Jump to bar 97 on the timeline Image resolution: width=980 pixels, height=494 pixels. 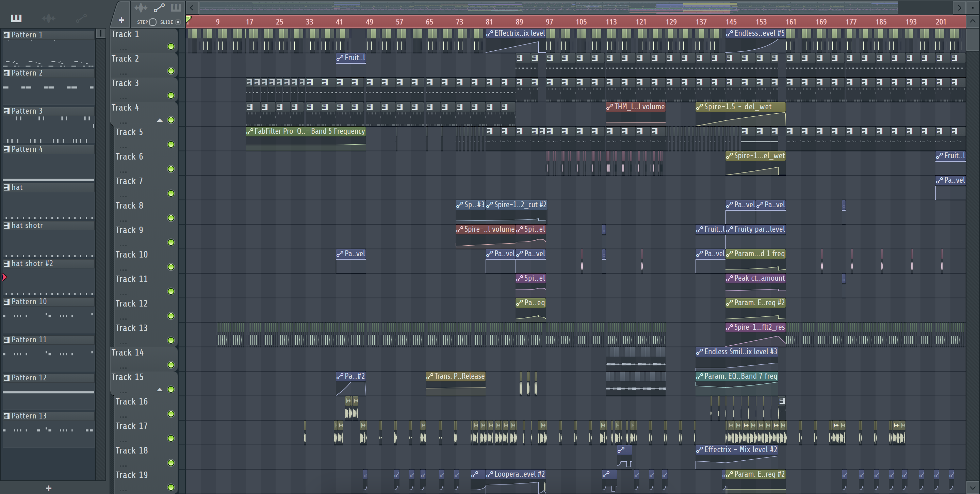[x=549, y=22]
